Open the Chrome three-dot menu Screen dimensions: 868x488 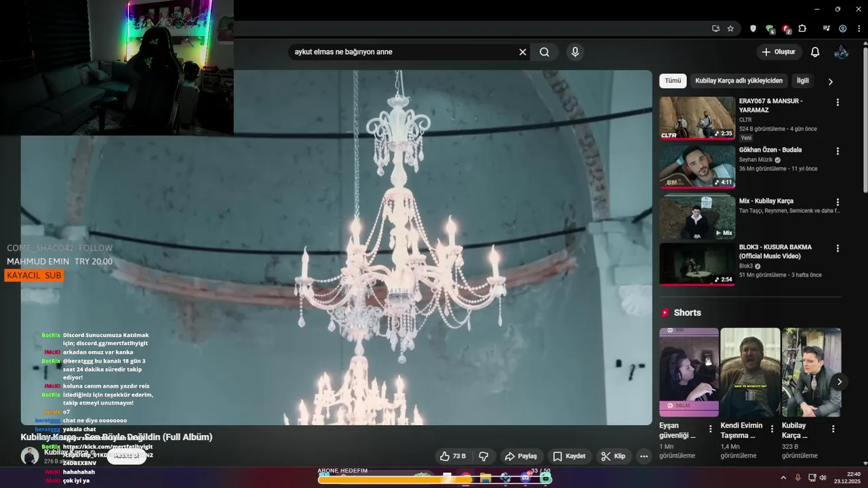pos(859,28)
